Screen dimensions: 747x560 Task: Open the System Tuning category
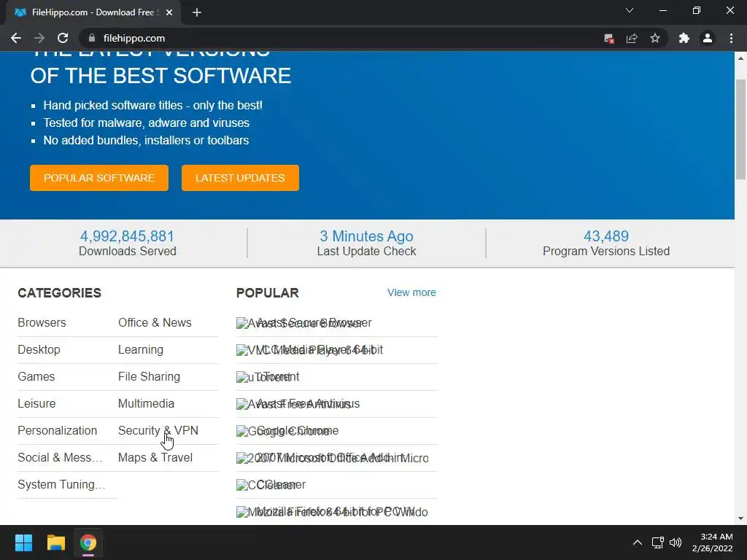[x=61, y=485]
